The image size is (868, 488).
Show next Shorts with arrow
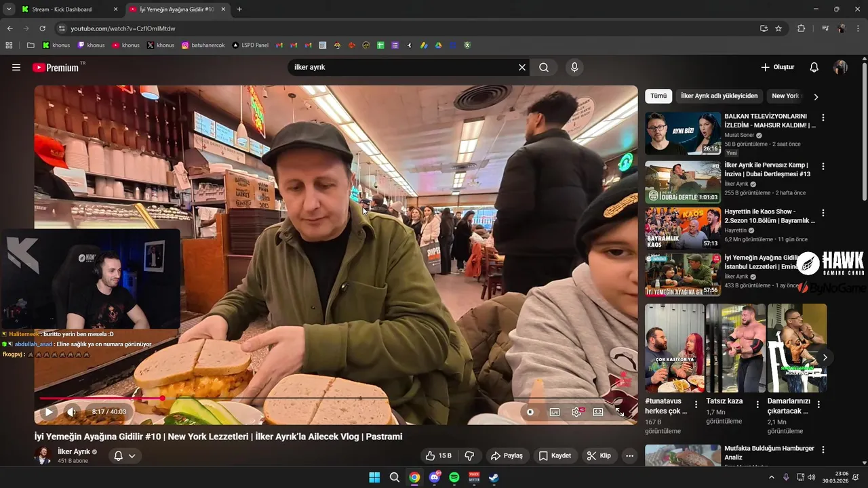coord(825,357)
